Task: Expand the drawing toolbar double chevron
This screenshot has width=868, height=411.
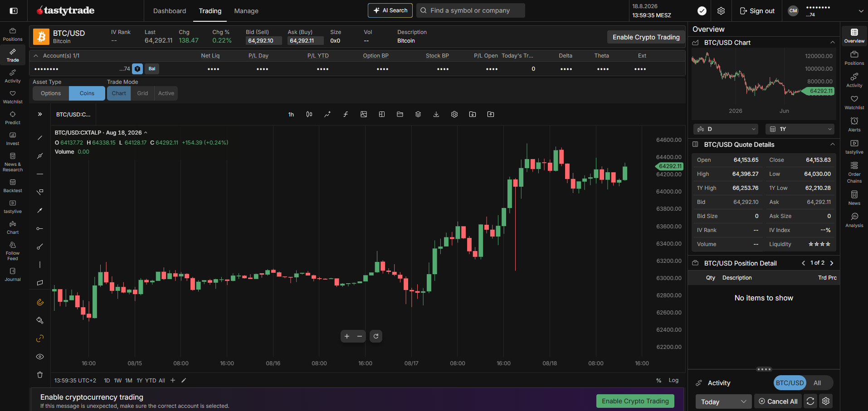Action: (40, 114)
